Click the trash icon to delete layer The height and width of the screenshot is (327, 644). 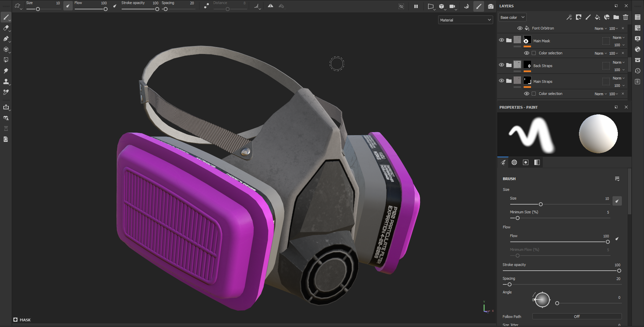[626, 17]
